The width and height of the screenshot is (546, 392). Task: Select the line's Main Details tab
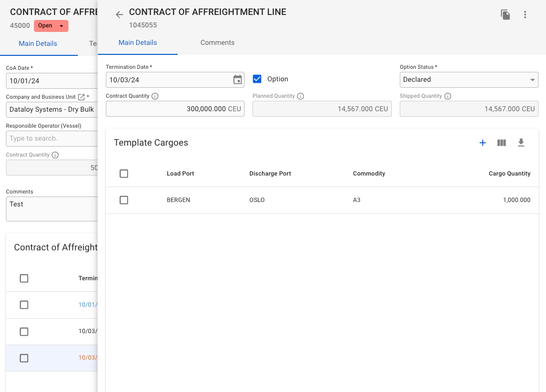[x=138, y=43]
